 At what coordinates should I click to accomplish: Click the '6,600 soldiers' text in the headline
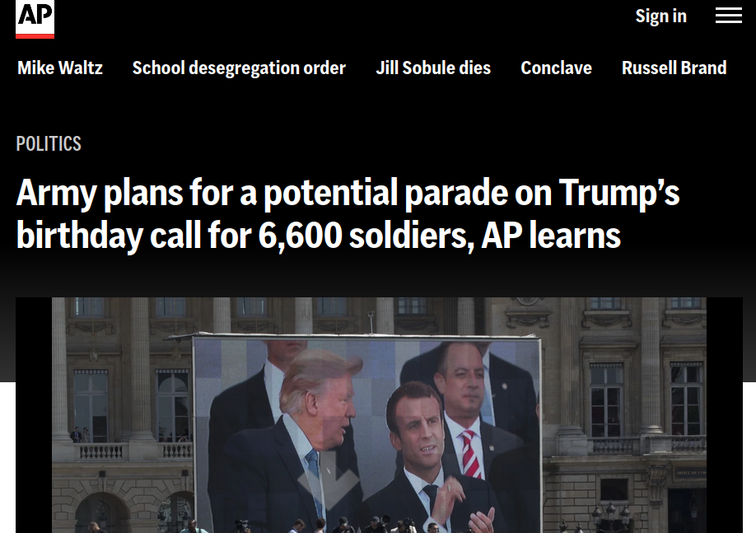[364, 236]
